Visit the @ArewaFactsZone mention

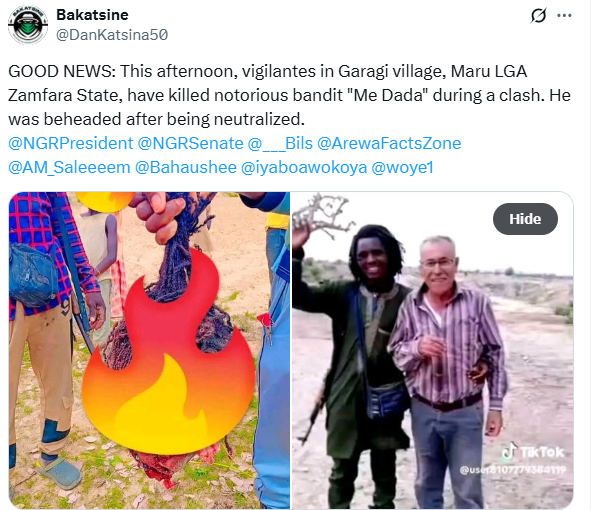(x=389, y=143)
